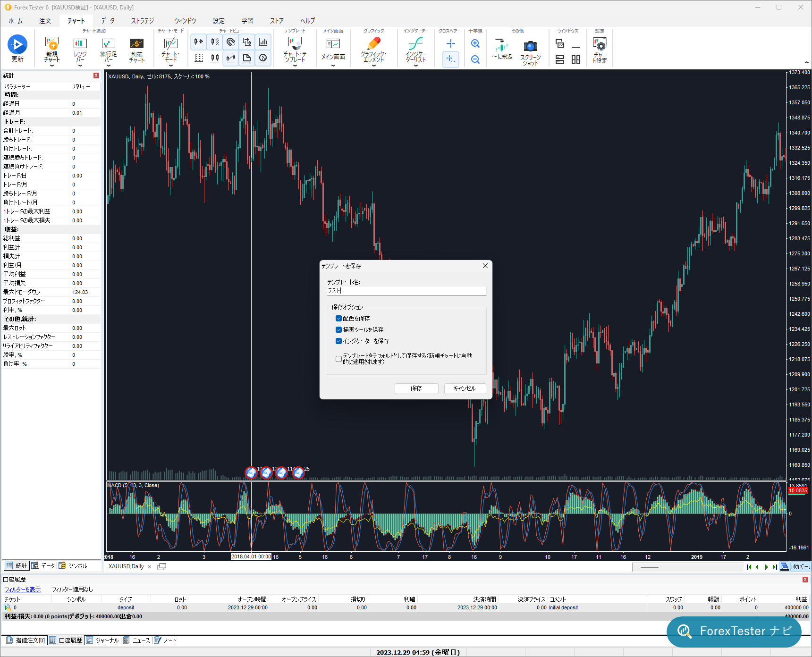The height and width of the screenshot is (657, 812).
Task: Click the detach chart window icon beside XAUUSD,Daily tab
Action: [161, 566]
